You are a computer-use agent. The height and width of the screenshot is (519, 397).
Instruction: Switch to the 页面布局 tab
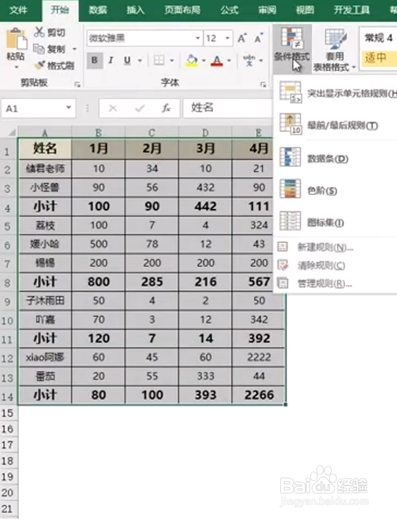coord(182,10)
